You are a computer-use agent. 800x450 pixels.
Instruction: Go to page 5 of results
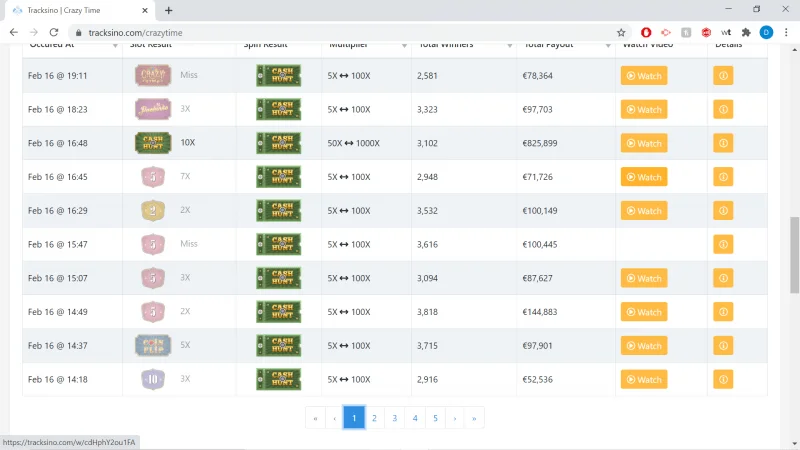(x=435, y=418)
